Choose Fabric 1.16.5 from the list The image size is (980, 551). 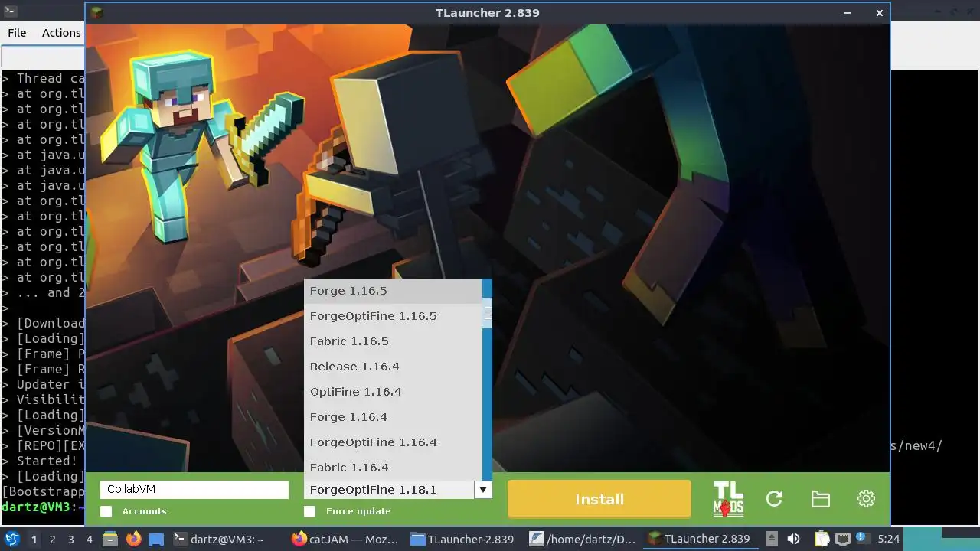(x=393, y=341)
